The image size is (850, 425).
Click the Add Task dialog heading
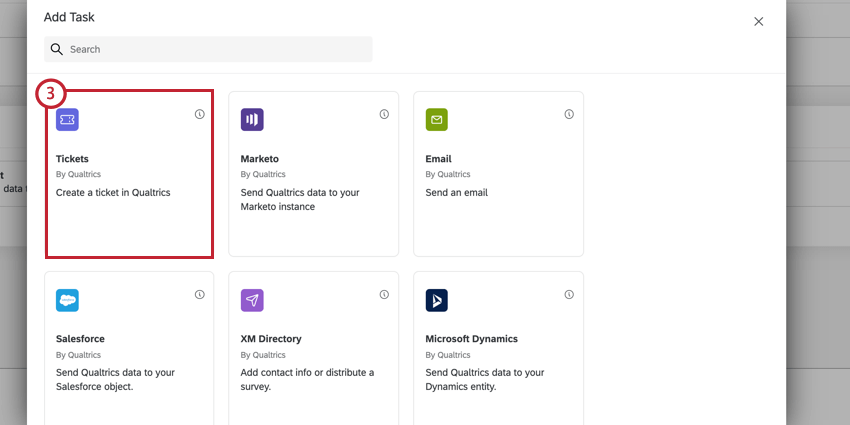69,17
